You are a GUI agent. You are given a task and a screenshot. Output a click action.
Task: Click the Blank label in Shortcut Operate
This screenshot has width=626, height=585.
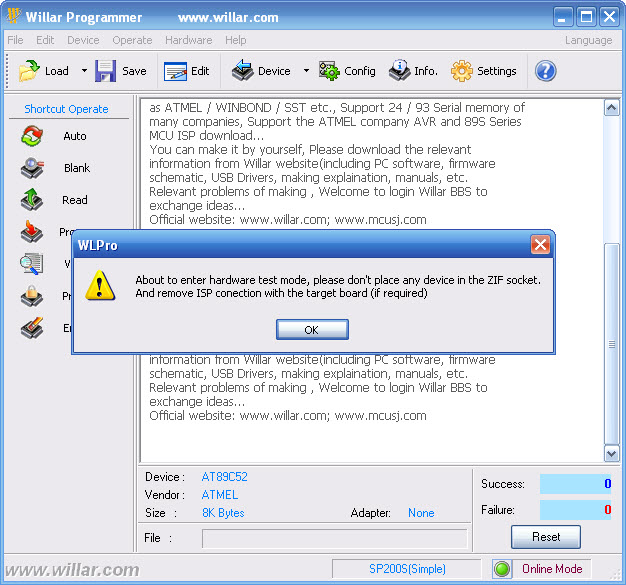click(x=77, y=168)
